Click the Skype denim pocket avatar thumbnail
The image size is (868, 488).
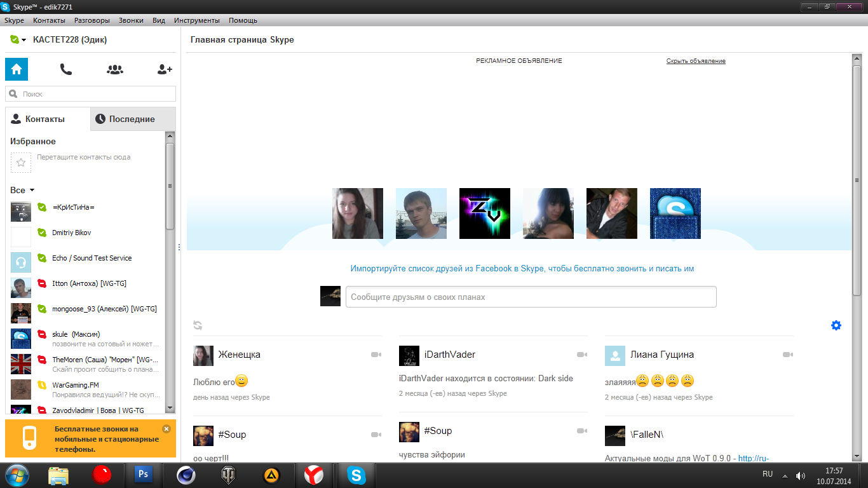pyautogui.click(x=675, y=213)
